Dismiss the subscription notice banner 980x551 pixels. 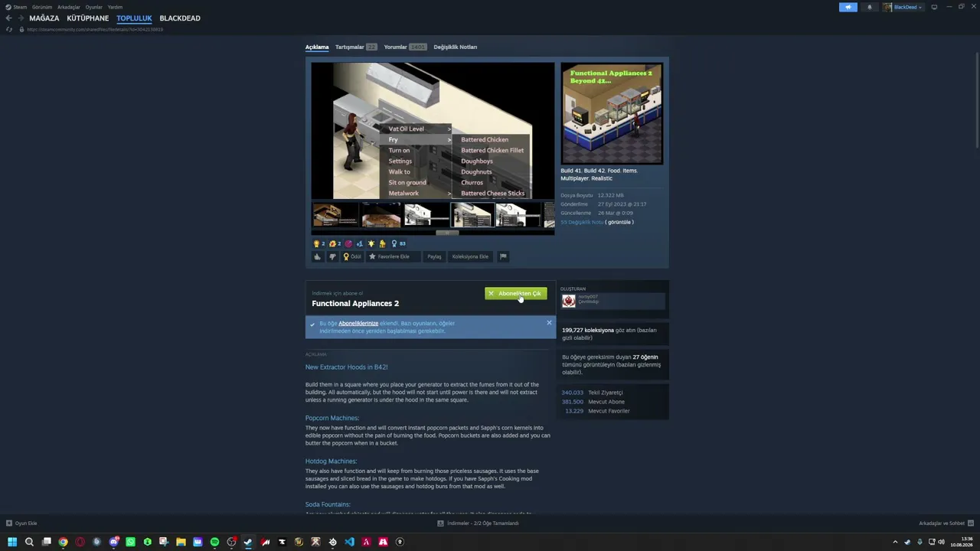(549, 323)
